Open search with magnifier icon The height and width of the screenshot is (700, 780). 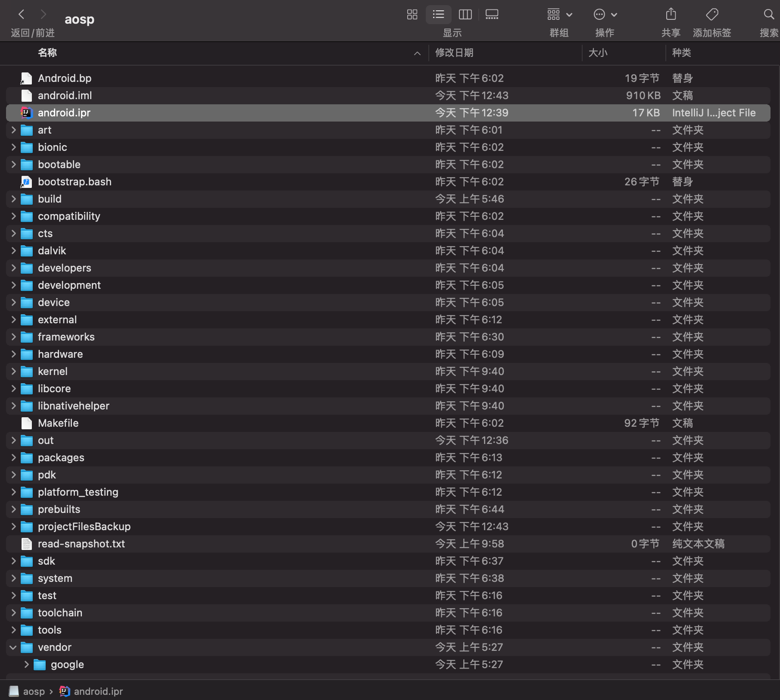(768, 15)
